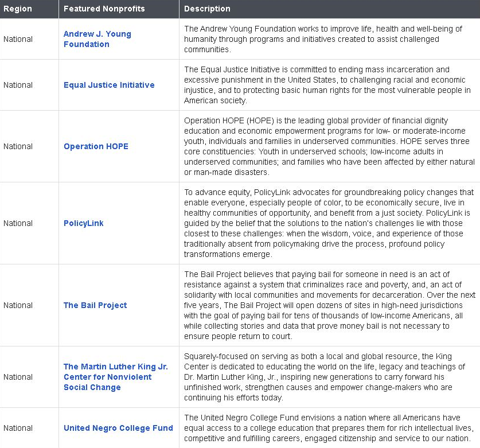Open the Equal Justice Initiative link
The height and width of the screenshot is (448, 480).
(x=109, y=85)
